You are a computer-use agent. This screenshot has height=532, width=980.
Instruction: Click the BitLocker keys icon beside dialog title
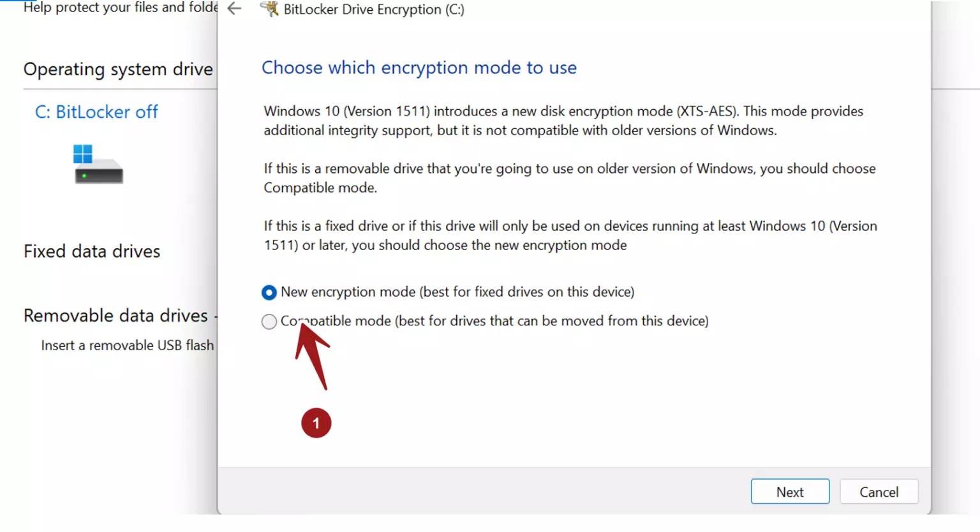[x=269, y=9]
